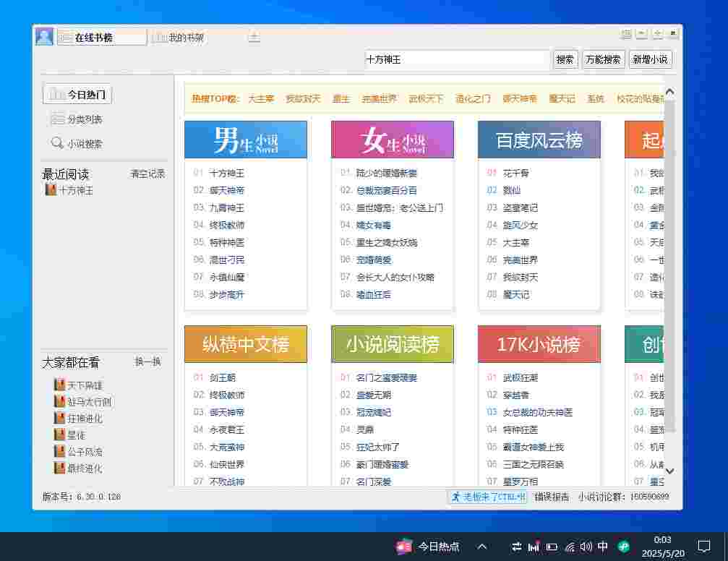Viewport: 728px width, 561px height.
Task: Click the 女生小说 banner
Action: 393,140
